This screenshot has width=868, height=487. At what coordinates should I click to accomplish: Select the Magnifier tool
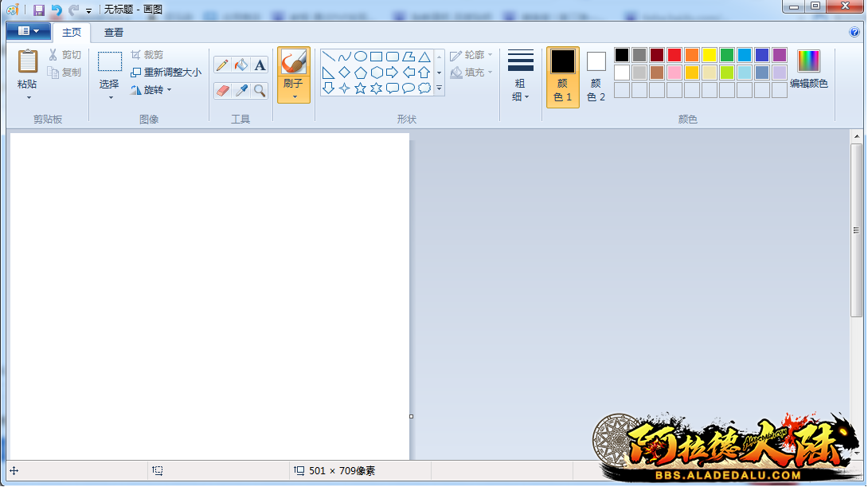[x=260, y=90]
